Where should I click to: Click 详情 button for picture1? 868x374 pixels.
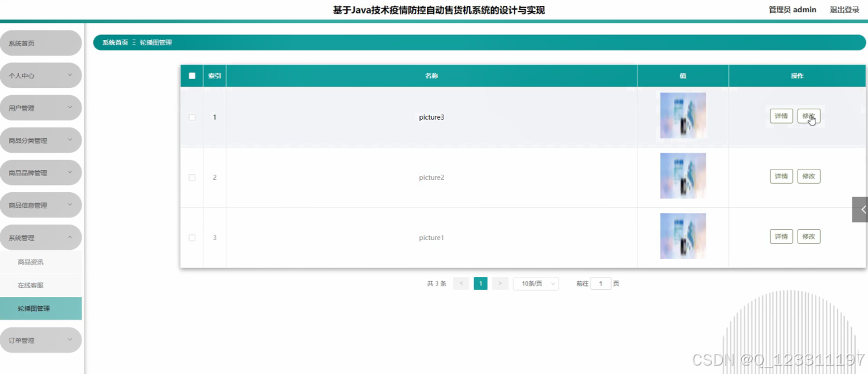(781, 236)
